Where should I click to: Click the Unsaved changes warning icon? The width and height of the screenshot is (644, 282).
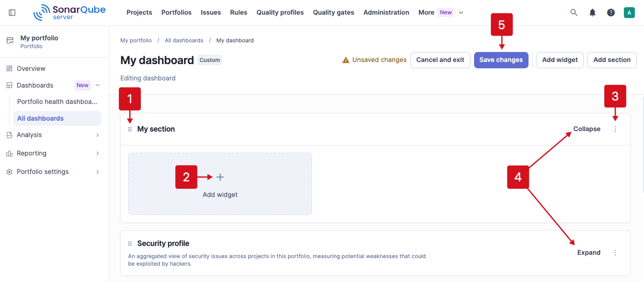point(346,60)
